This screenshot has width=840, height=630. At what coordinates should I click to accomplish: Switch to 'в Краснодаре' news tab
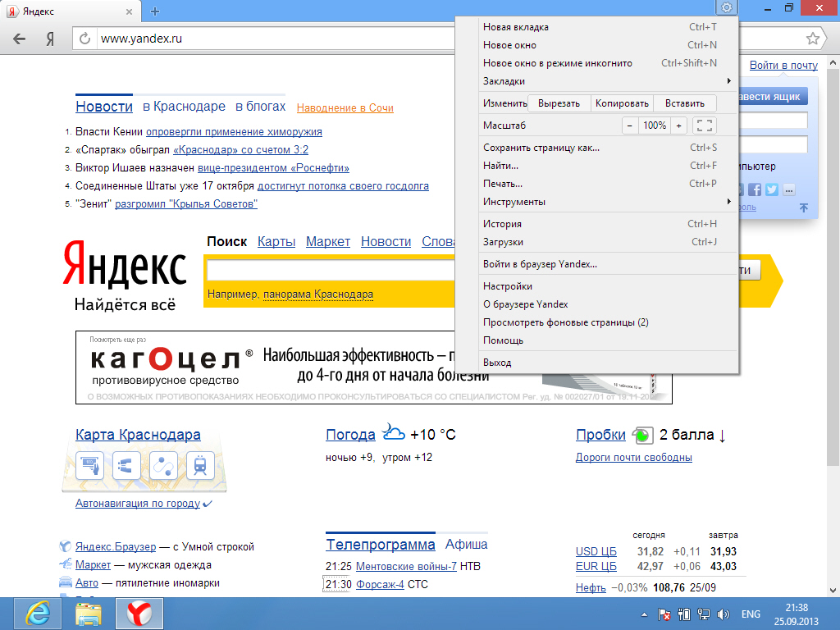point(184,106)
